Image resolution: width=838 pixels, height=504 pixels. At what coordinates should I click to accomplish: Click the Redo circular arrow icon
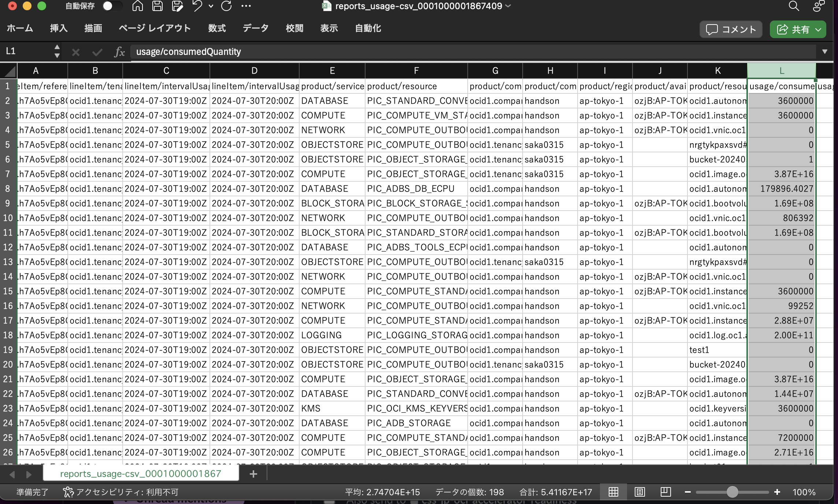[x=226, y=6]
